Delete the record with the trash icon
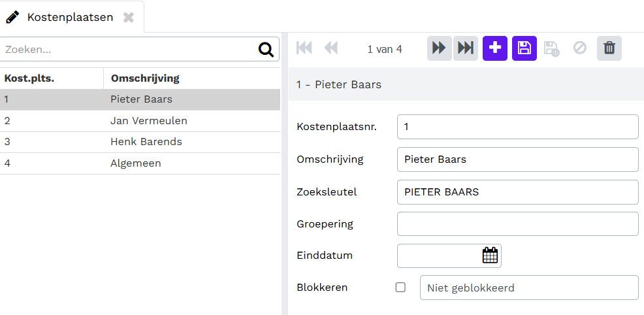Viewport: 644px width, 315px height. click(x=609, y=48)
